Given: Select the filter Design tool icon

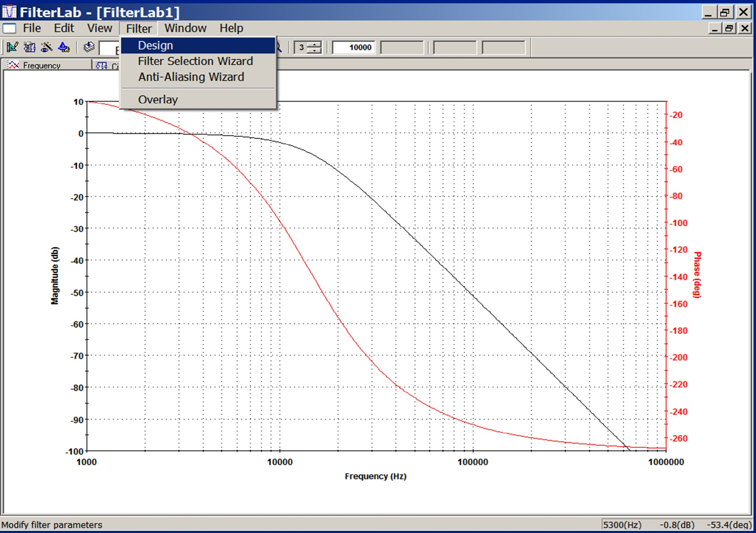Looking at the screenshot, I should click(x=13, y=47).
